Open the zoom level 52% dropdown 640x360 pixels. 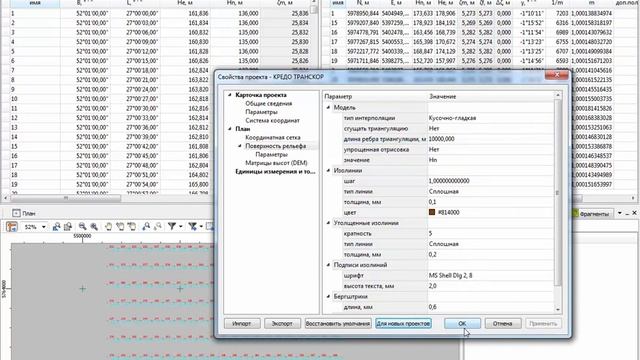pyautogui.click(x=43, y=227)
